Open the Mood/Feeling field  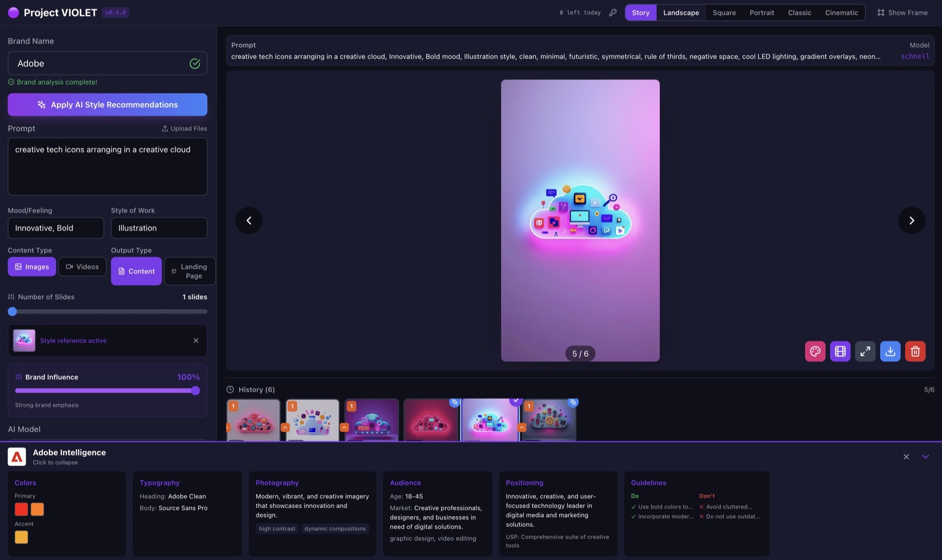point(56,228)
